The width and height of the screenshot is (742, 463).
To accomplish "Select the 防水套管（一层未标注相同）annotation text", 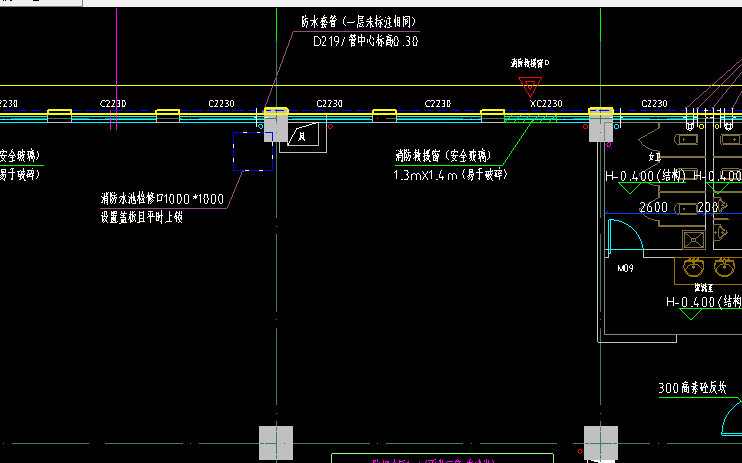I will click(x=358, y=22).
